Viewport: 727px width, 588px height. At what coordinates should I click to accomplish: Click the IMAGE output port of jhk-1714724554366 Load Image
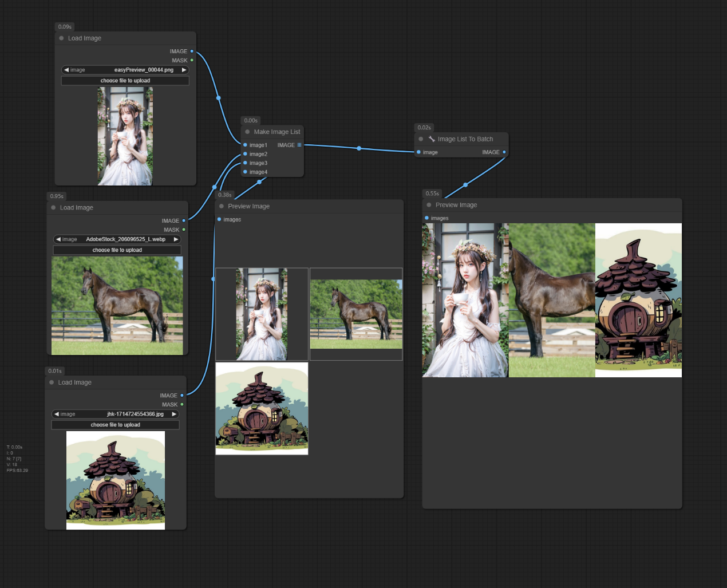(182, 396)
